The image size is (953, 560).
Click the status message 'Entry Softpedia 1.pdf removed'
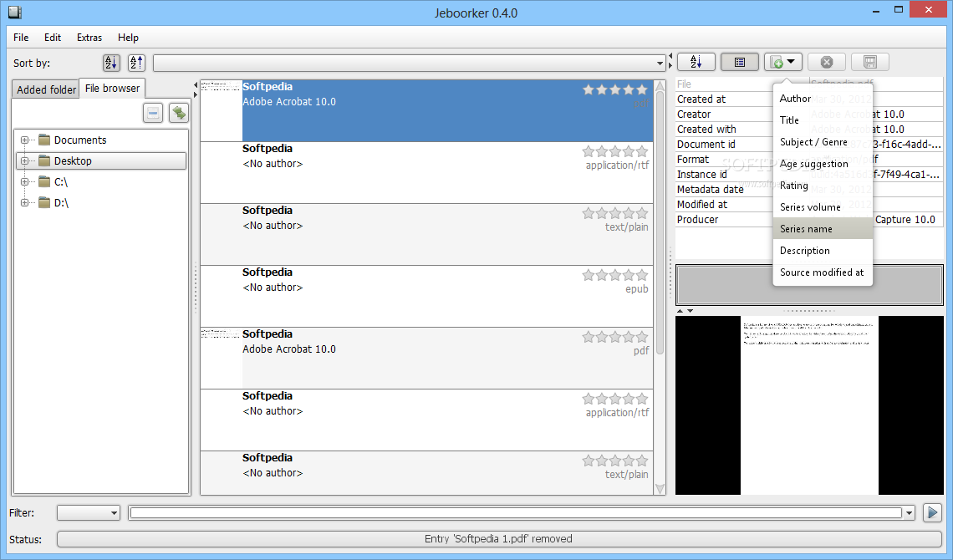[x=498, y=539]
